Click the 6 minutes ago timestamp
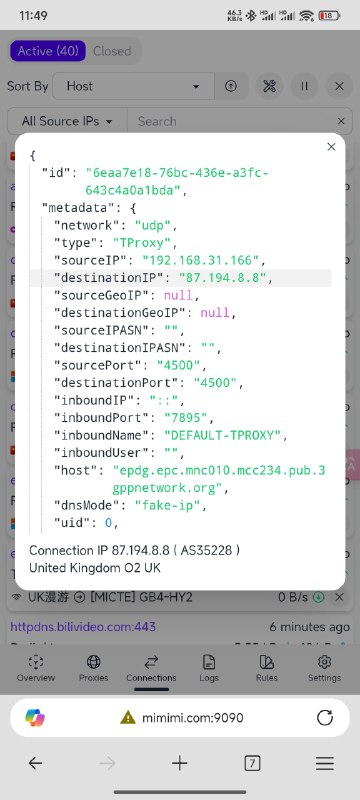The image size is (360, 800). (310, 627)
